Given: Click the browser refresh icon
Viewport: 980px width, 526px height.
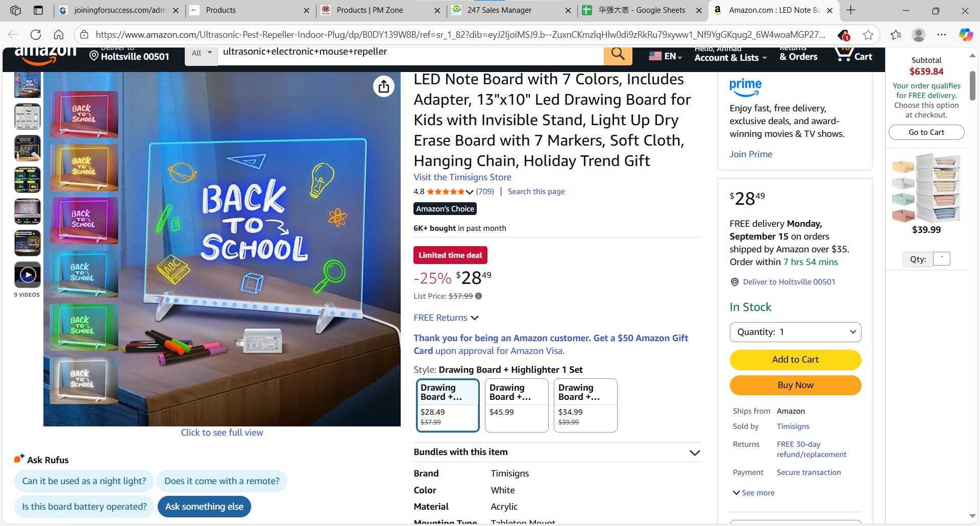Looking at the screenshot, I should click(36, 35).
